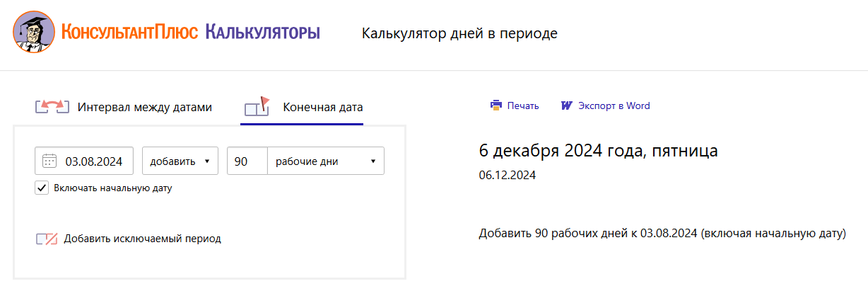Click the start date field 03.08.2024
Image resolution: width=868 pixels, height=291 pixels.
tap(84, 161)
